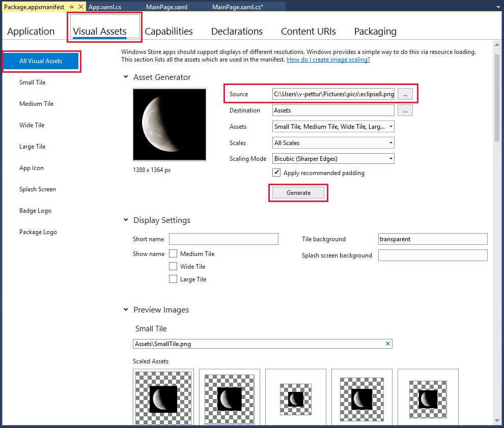
Task: Select Package Logo in sidebar
Action: point(38,232)
